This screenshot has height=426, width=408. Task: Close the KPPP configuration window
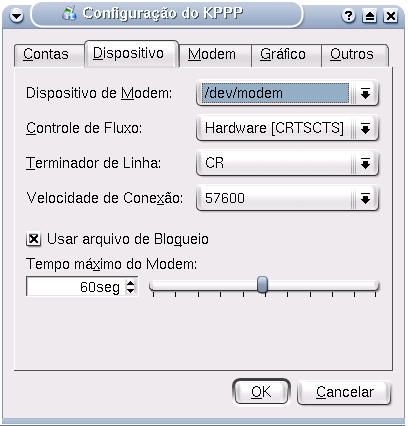(391, 16)
